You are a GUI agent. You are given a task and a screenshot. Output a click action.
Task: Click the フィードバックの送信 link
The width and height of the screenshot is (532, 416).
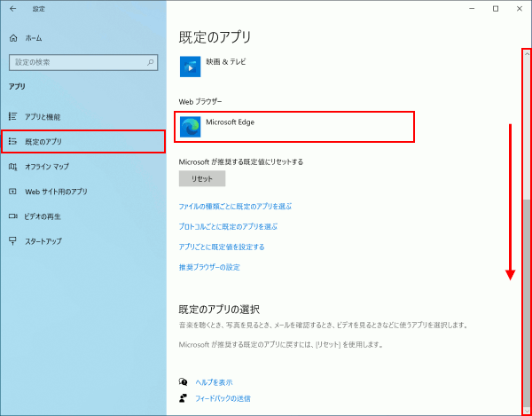click(223, 398)
